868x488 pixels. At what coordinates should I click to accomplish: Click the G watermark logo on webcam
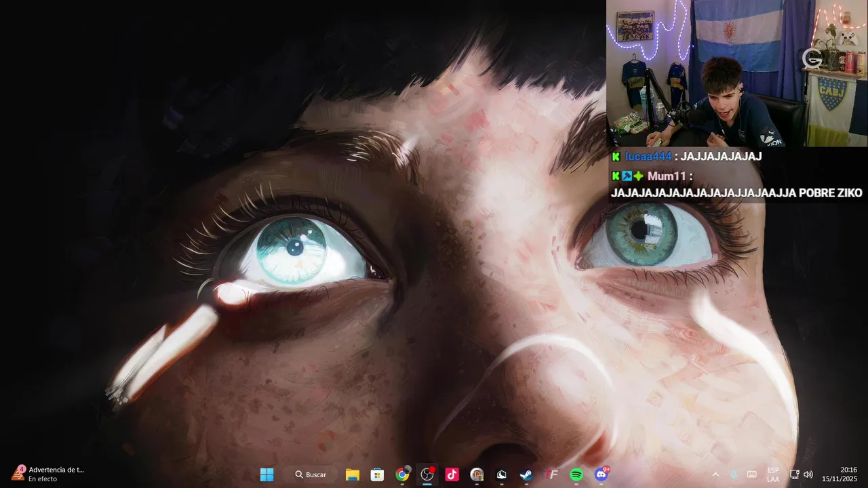click(812, 59)
